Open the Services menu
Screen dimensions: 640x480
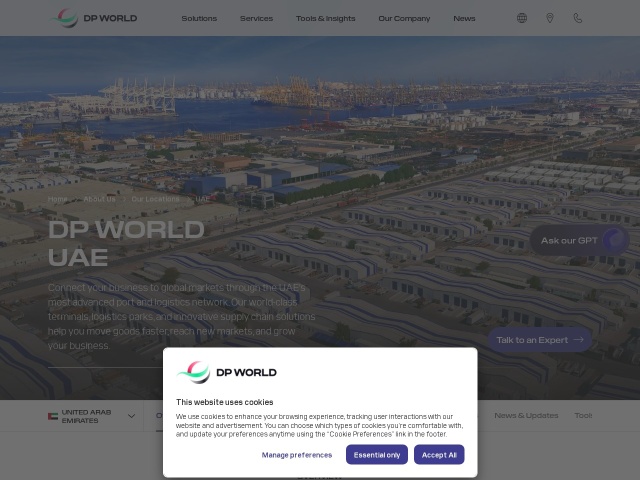pos(256,18)
